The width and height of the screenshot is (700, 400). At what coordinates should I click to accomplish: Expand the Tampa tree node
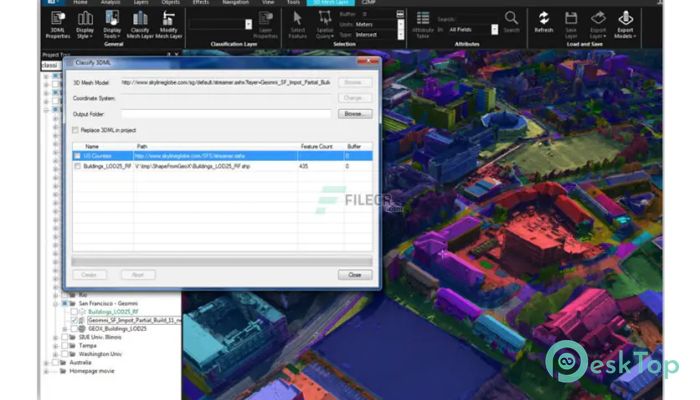[x=56, y=346]
